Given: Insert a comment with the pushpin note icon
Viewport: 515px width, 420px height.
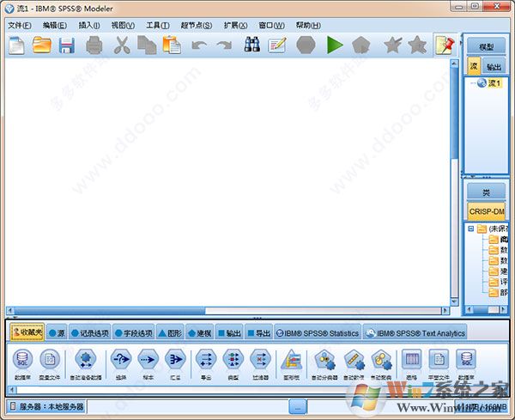Looking at the screenshot, I should click(445, 45).
